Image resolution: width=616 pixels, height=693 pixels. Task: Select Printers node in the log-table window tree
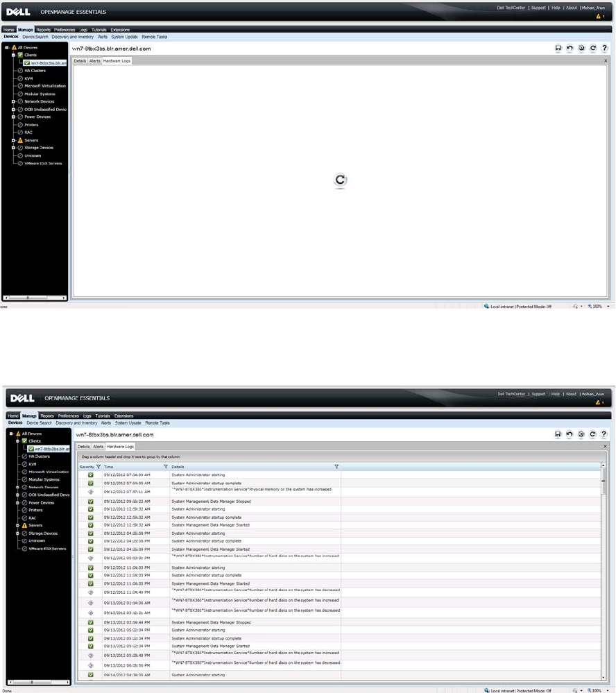(x=35, y=510)
